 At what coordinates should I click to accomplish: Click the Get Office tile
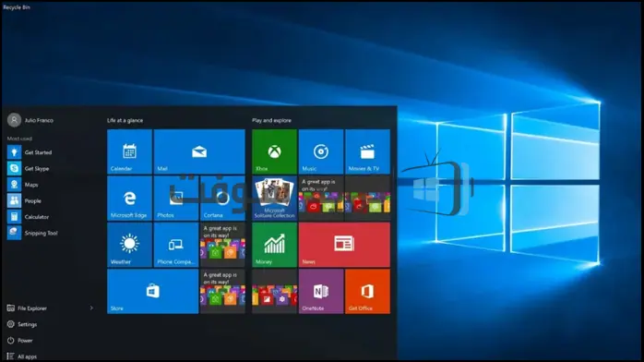pos(367,291)
